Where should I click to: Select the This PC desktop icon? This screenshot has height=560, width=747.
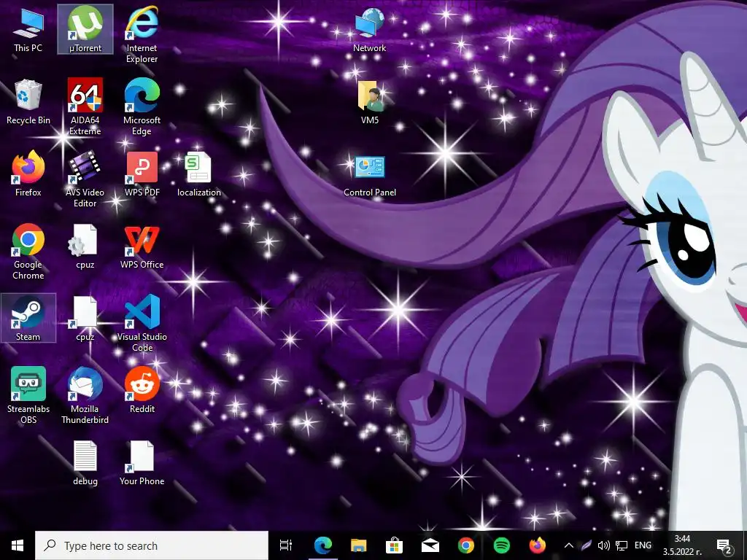point(28,29)
